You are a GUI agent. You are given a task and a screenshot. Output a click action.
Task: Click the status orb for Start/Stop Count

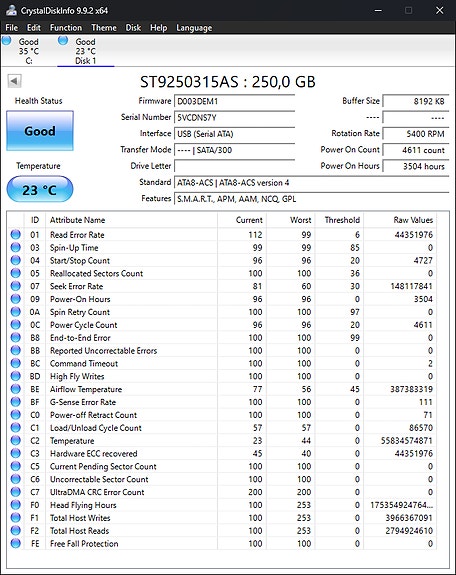point(16,260)
